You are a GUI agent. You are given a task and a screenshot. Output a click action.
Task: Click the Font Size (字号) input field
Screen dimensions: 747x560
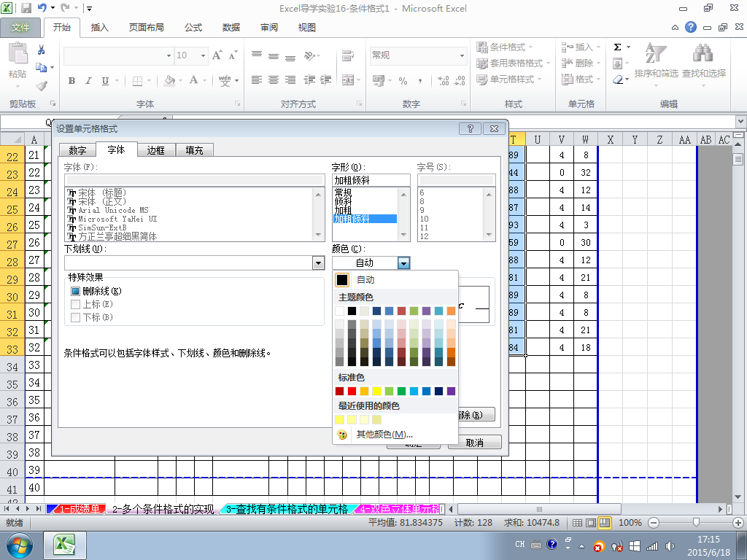coord(456,180)
